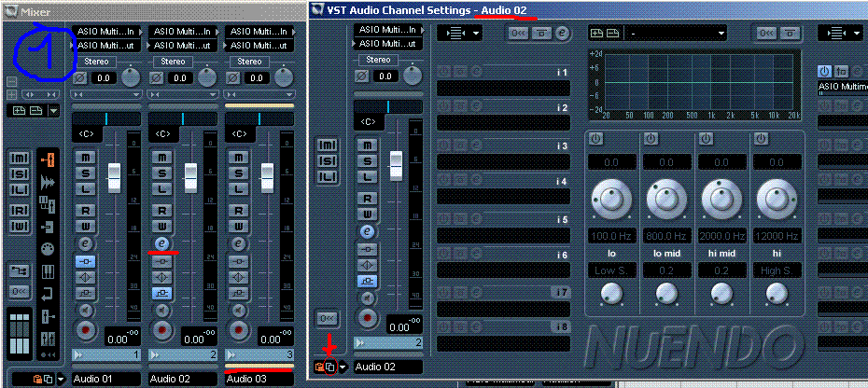
Task: Bypass inserts button in Channel Settings
Action: [542, 34]
